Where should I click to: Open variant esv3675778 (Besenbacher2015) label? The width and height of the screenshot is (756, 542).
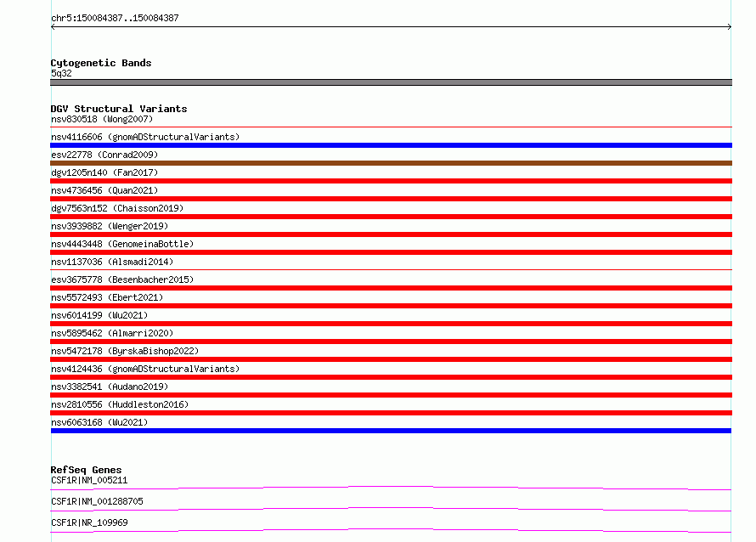(122, 279)
